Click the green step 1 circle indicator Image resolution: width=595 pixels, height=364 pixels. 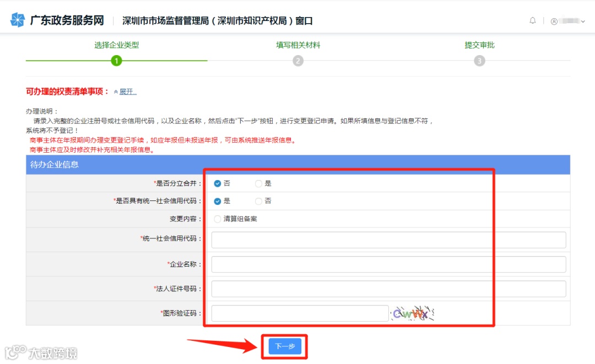click(116, 61)
